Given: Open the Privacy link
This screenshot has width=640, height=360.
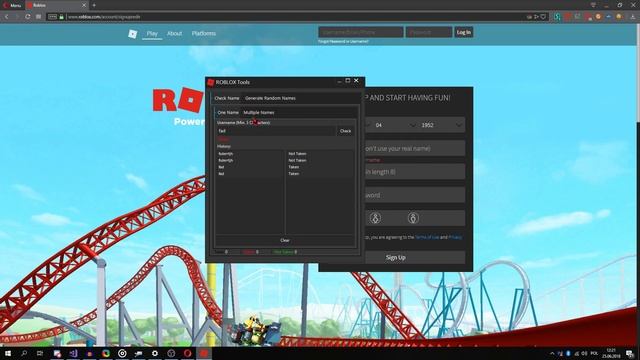Looking at the screenshot, I should click(x=455, y=237).
